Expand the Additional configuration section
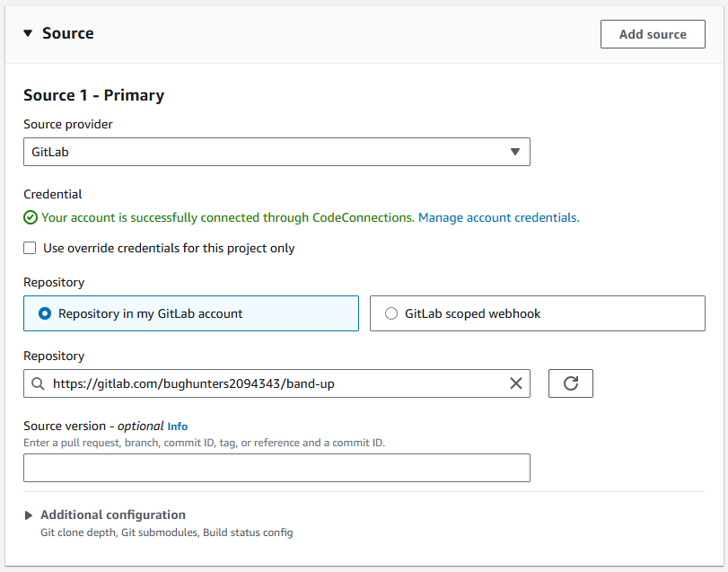 click(x=112, y=515)
